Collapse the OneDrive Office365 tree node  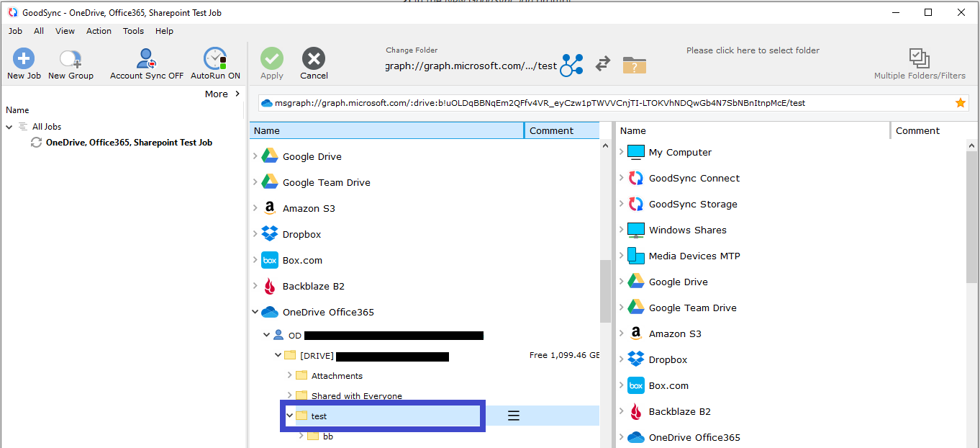pyautogui.click(x=255, y=312)
